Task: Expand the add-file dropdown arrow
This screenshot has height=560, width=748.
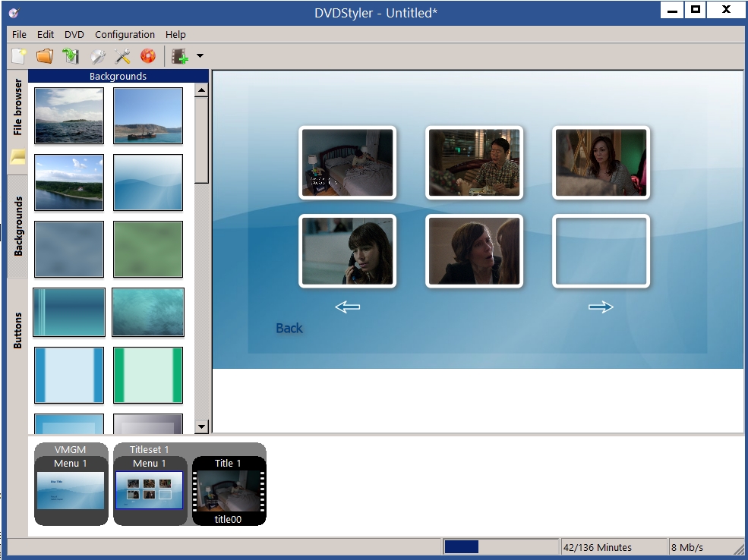Action: tap(200, 55)
